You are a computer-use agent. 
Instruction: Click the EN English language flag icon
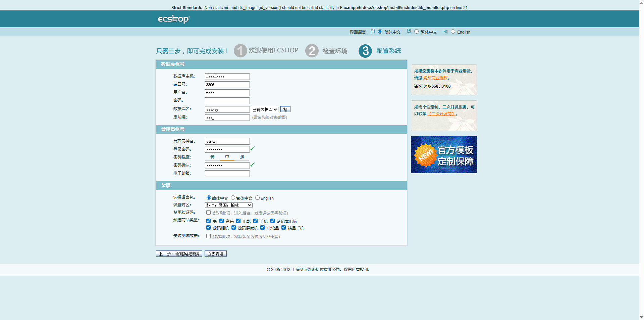(445, 31)
